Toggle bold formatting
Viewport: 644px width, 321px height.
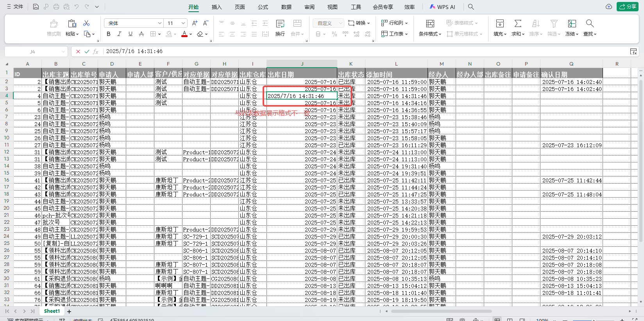(108, 34)
